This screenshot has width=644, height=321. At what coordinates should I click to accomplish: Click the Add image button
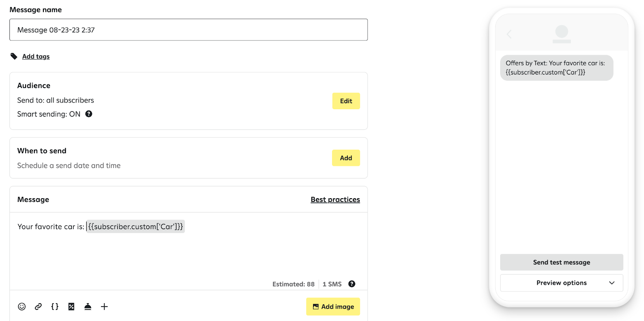click(333, 307)
